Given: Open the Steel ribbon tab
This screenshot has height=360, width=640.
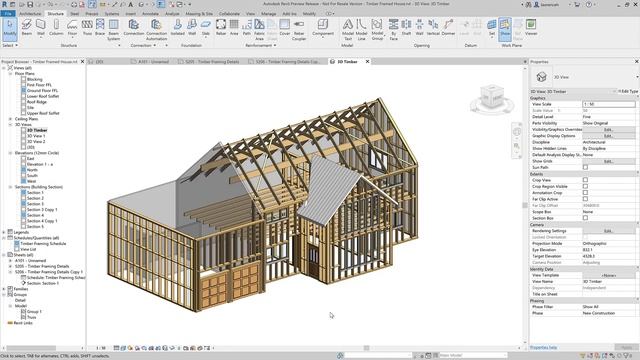Looking at the screenshot, I should tap(75, 13).
